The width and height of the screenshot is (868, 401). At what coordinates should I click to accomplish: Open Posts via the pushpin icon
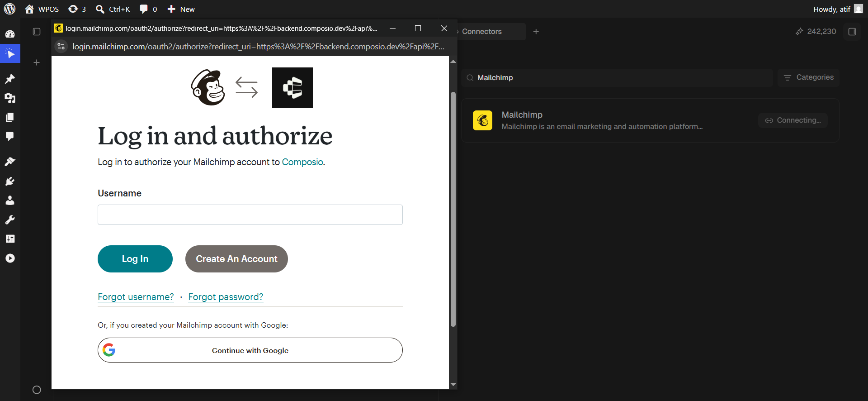[x=10, y=79]
